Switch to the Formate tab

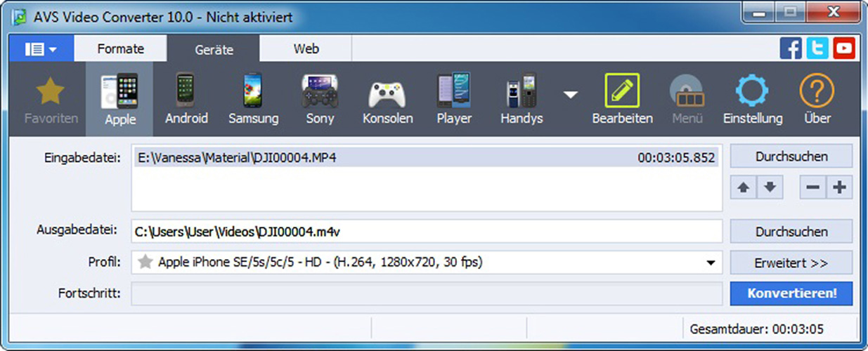[x=121, y=49]
